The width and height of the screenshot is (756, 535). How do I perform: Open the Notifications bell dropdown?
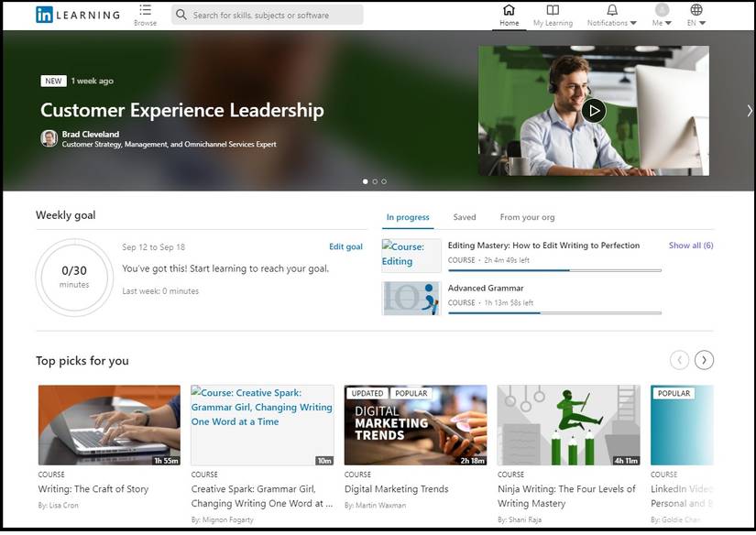612,16
